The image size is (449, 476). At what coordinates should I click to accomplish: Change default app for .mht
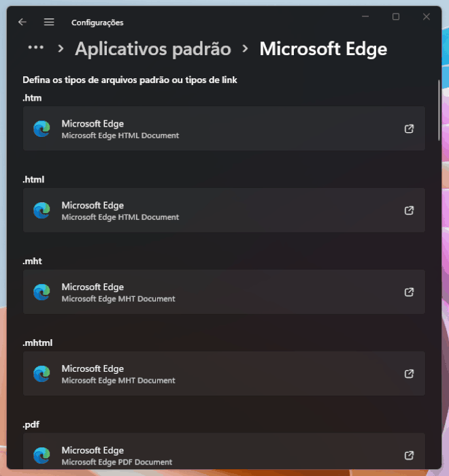point(224,292)
